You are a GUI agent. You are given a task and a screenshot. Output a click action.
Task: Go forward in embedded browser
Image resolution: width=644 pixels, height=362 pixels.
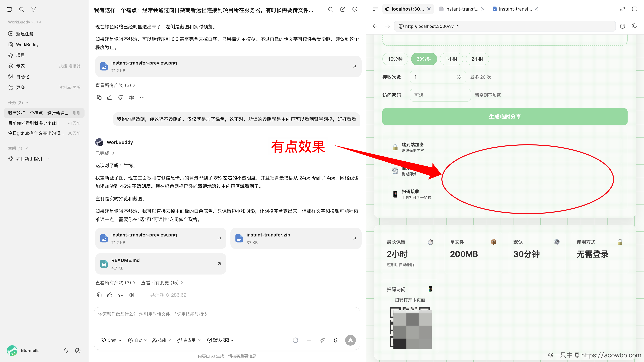tap(388, 26)
